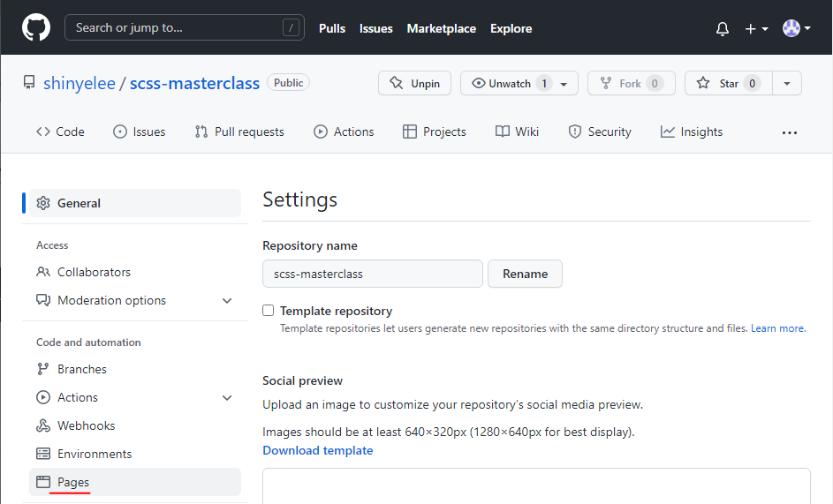Expand sidebar Actions chevron

pos(227,398)
